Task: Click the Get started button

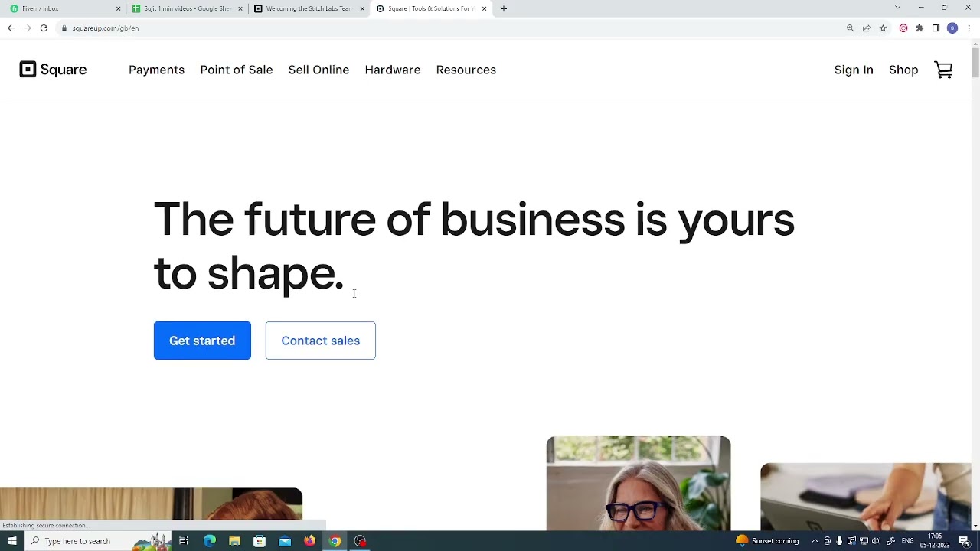Action: (x=202, y=341)
